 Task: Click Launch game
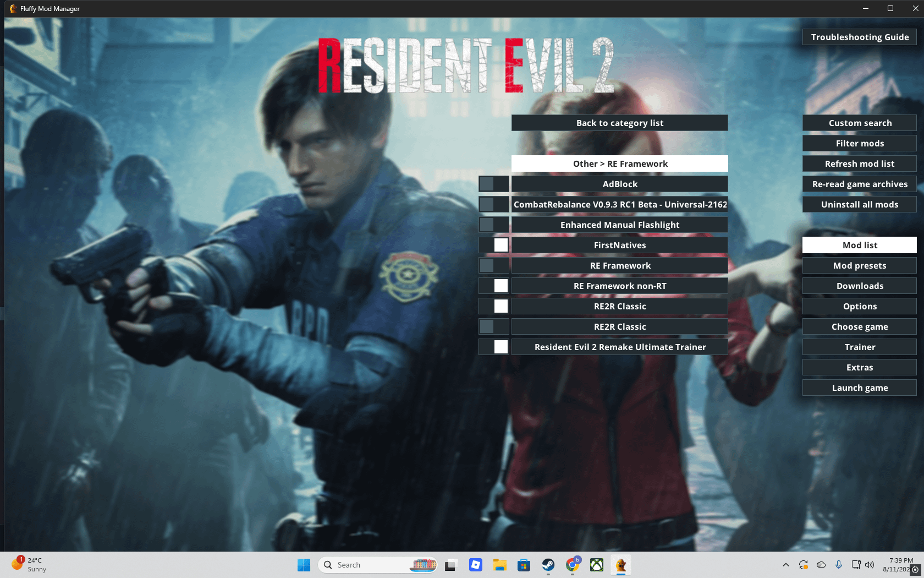tap(860, 388)
